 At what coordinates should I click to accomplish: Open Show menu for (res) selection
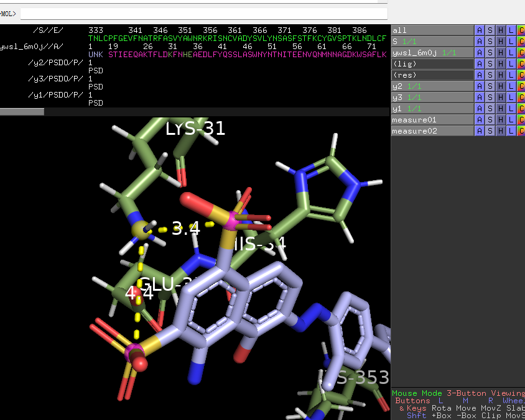(x=490, y=75)
